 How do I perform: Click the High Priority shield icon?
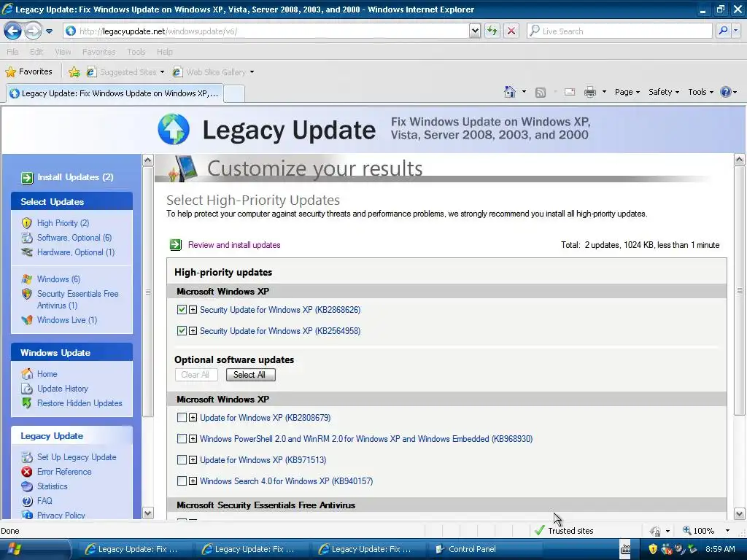click(27, 223)
